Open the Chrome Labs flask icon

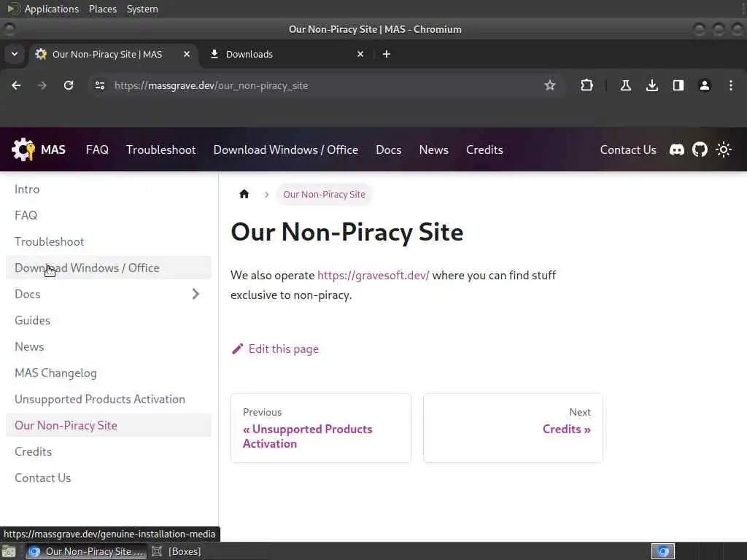point(625,86)
